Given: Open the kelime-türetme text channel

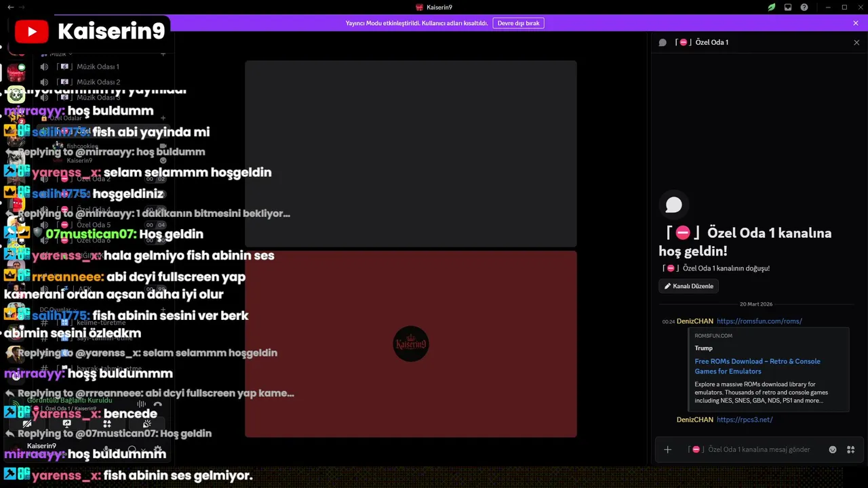Looking at the screenshot, I should (102, 323).
